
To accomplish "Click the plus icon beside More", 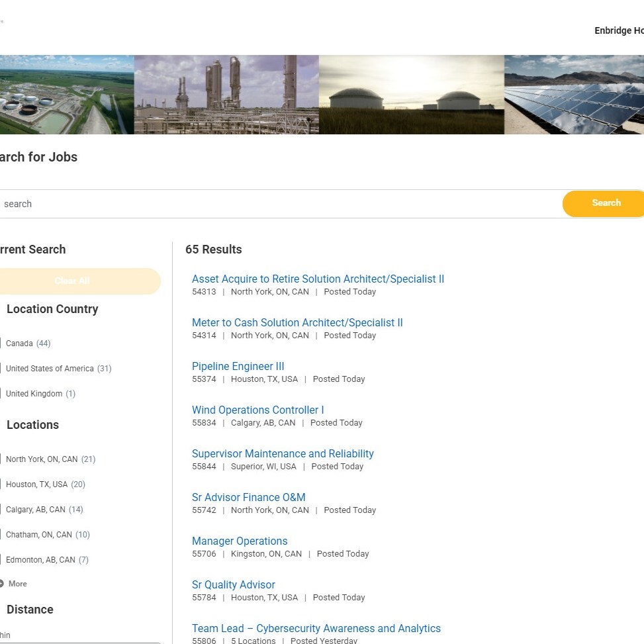I will [x=2, y=584].
